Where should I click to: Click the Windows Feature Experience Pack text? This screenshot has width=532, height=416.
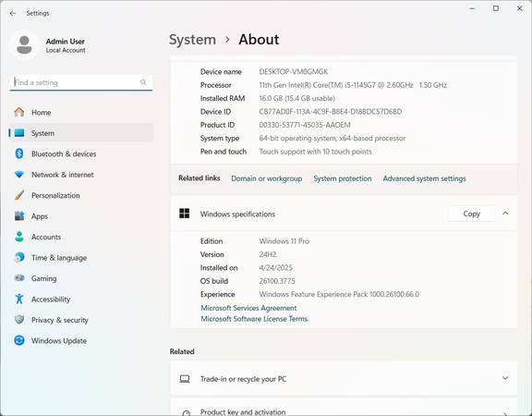tap(339, 294)
